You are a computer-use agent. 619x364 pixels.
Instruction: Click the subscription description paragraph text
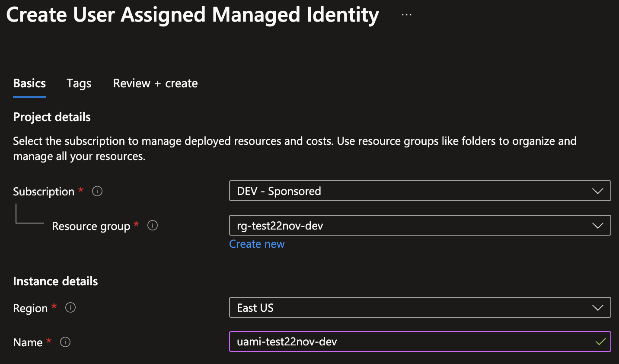click(x=295, y=149)
